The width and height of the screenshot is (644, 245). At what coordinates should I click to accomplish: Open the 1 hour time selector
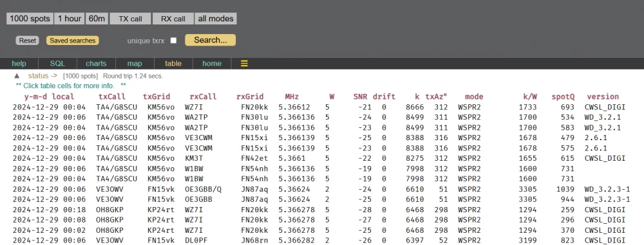(x=70, y=19)
